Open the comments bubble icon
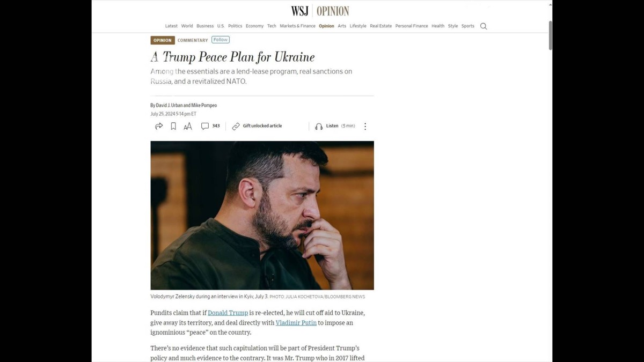 click(x=205, y=126)
